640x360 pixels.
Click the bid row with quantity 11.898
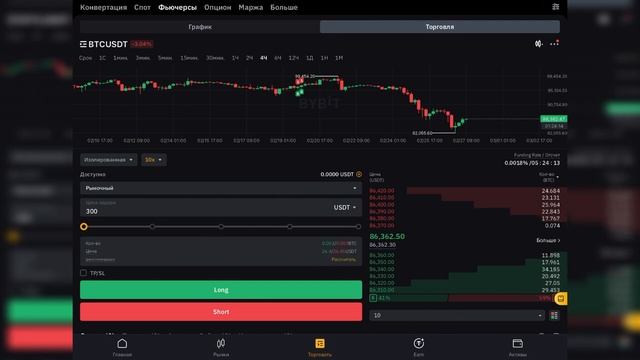pos(465,255)
